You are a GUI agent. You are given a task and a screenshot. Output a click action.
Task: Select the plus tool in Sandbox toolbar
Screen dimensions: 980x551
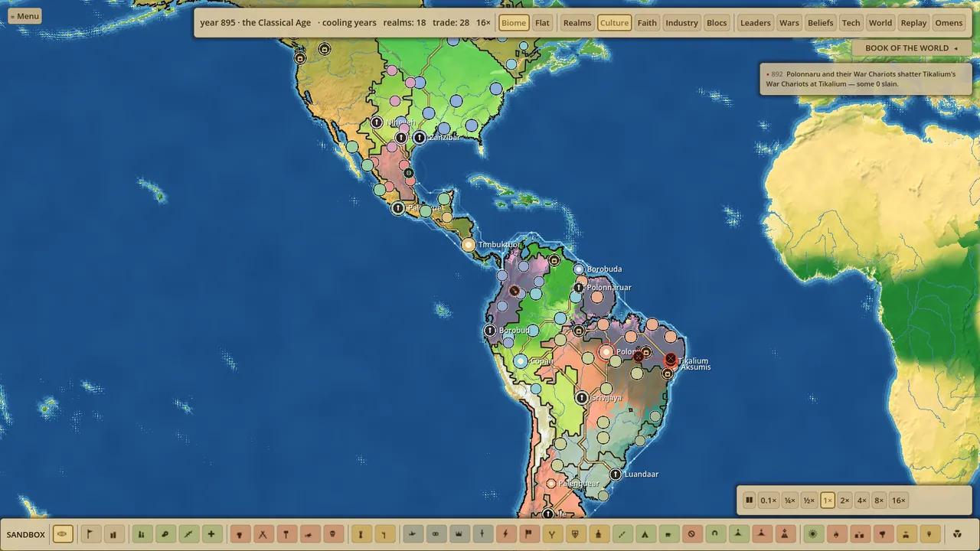[x=211, y=534]
